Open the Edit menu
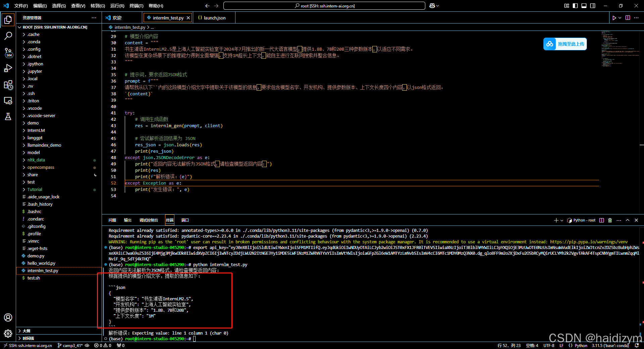Image resolution: width=644 pixels, height=349 pixels. click(x=40, y=6)
